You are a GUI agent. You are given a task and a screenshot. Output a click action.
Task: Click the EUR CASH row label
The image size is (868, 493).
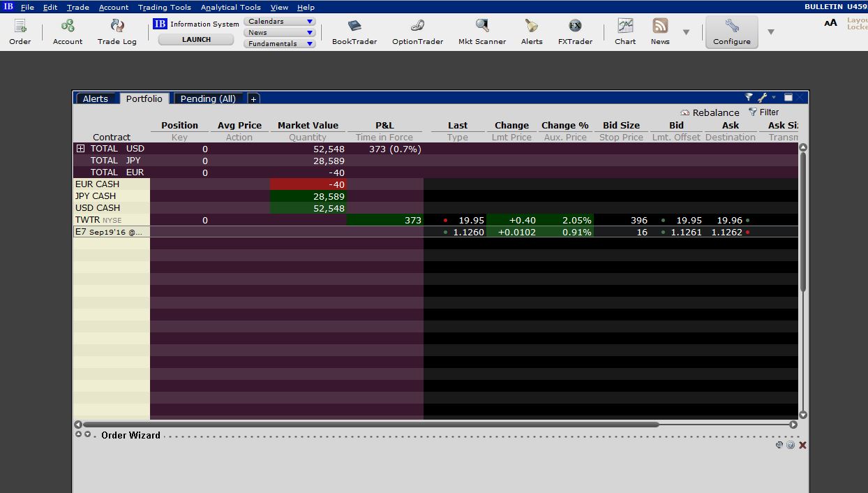tap(97, 184)
